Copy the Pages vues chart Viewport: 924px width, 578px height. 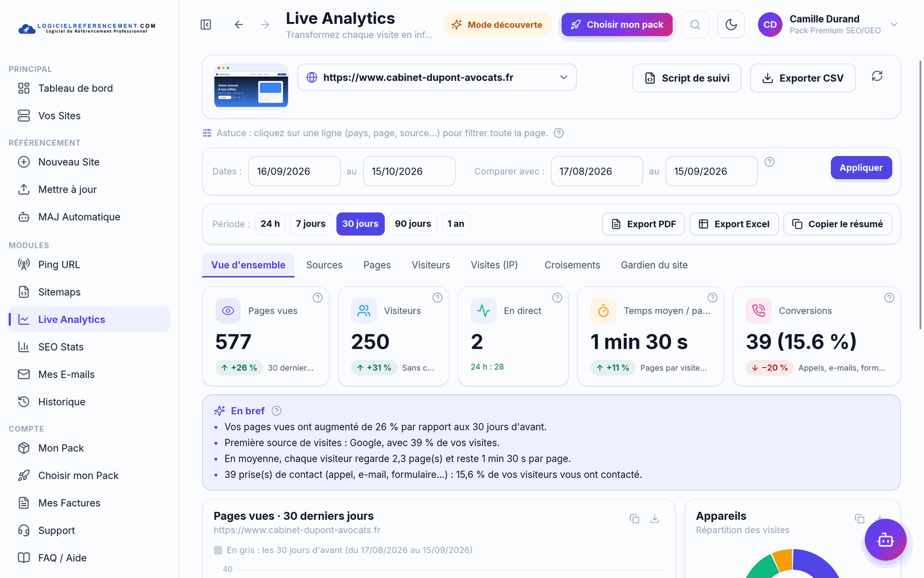tap(635, 519)
